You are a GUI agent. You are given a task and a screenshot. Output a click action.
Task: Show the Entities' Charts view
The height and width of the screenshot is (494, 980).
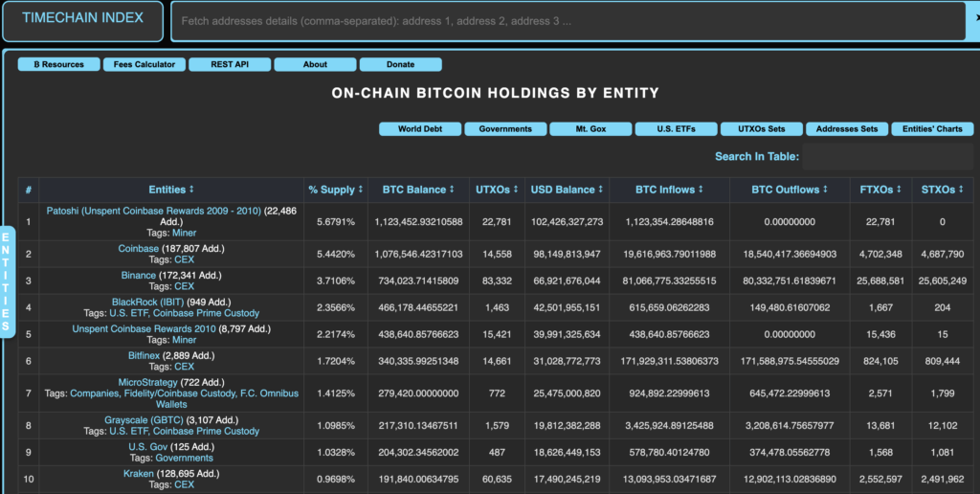(931, 129)
